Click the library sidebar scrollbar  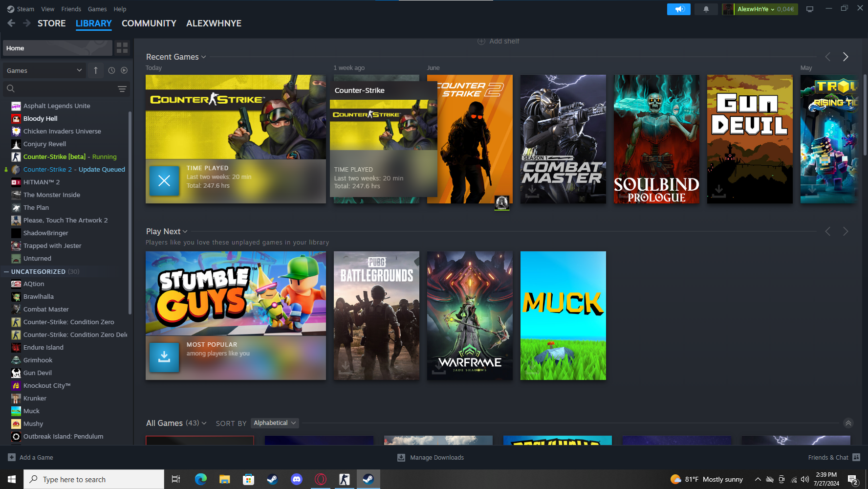(130, 213)
